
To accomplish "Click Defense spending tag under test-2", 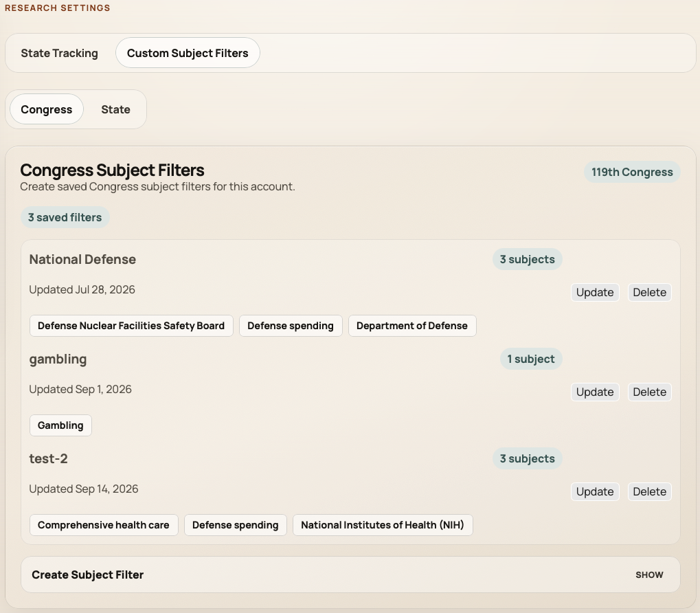I will click(235, 525).
